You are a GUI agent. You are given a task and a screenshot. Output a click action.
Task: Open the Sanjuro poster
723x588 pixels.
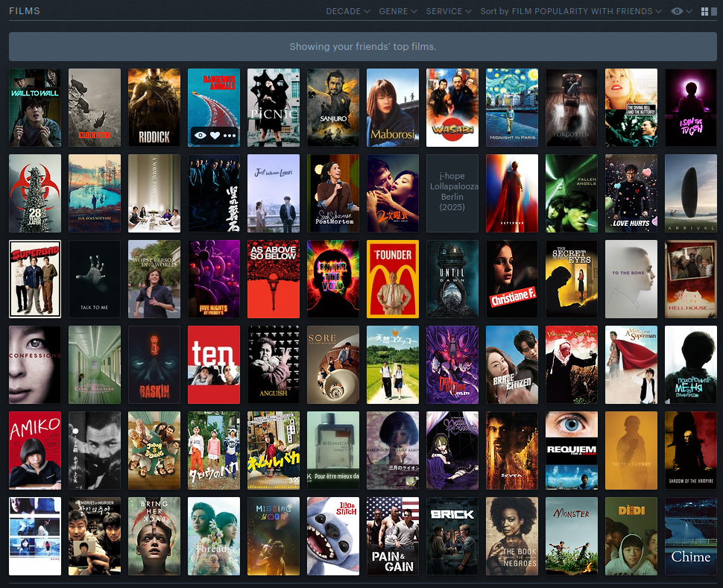(333, 108)
